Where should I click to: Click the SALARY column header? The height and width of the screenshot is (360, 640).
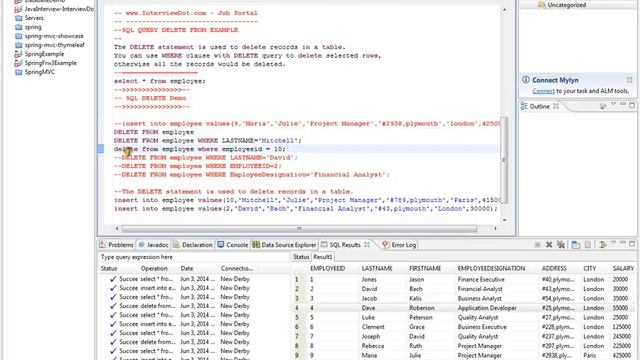click(623, 268)
